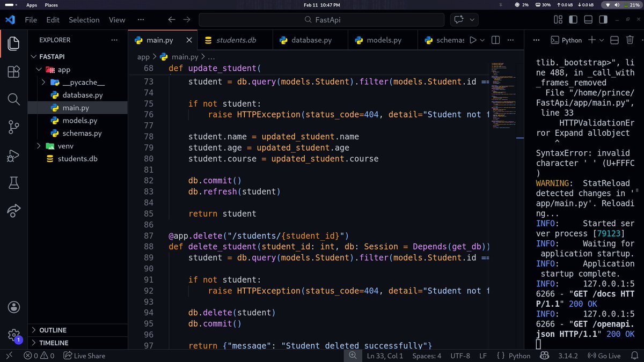The image size is (644, 362).
Task: Click the Copilot status icon in status bar
Action: click(544, 356)
